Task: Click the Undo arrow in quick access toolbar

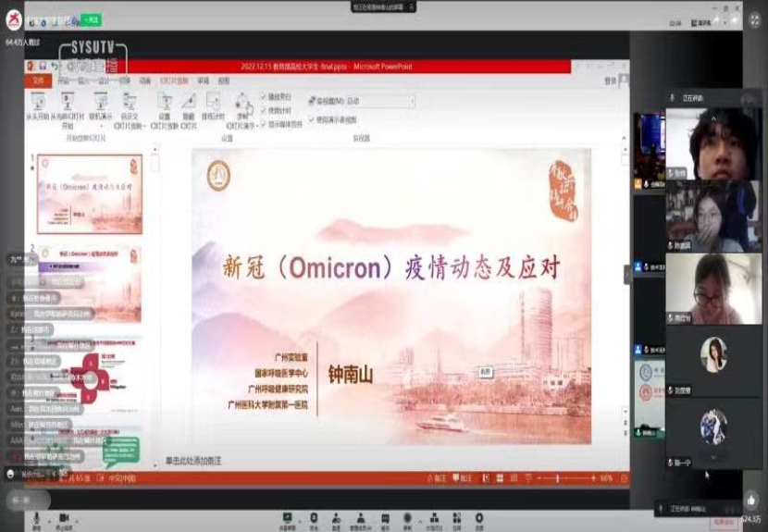Action: [x=55, y=66]
